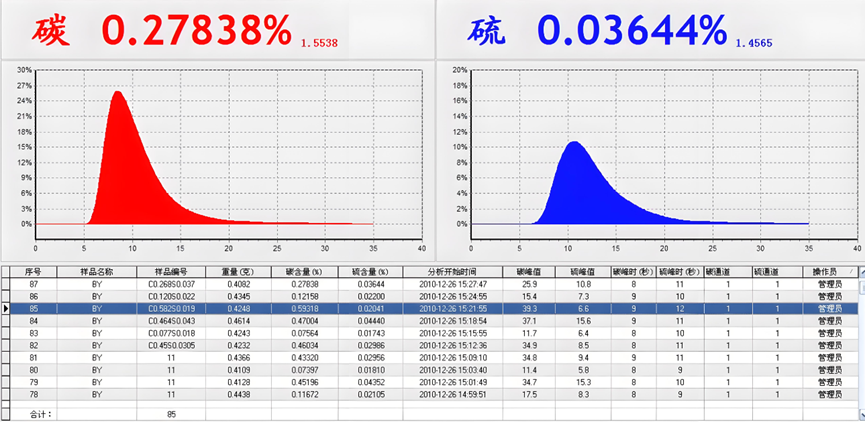Click the 合计 total count cell showing 85
Screen dimensions: 865x422
tap(171, 412)
